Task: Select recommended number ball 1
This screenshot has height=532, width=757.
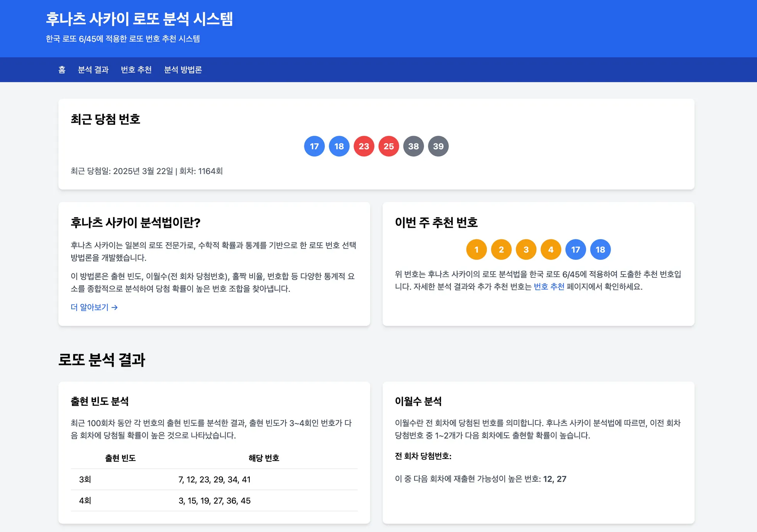Action: tap(476, 249)
